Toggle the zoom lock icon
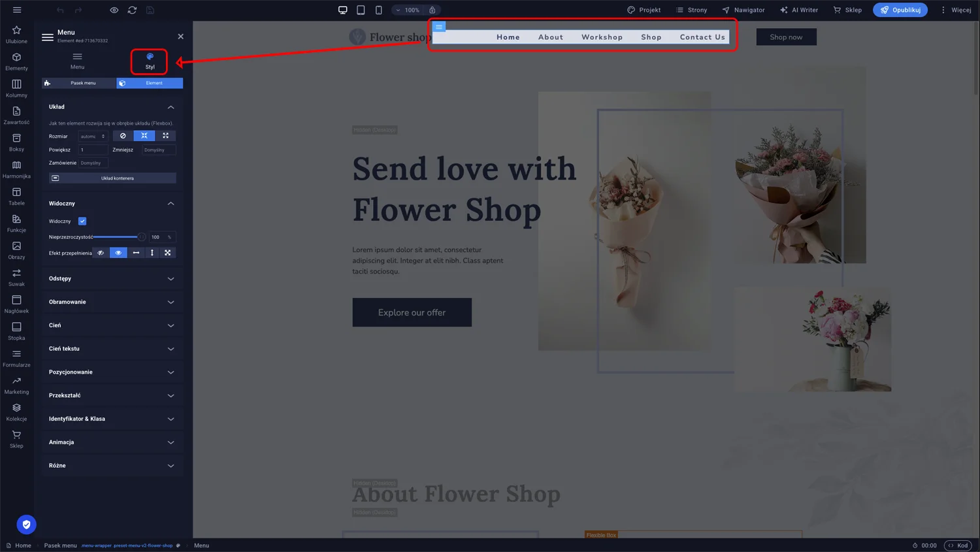The image size is (980, 552). [433, 9]
